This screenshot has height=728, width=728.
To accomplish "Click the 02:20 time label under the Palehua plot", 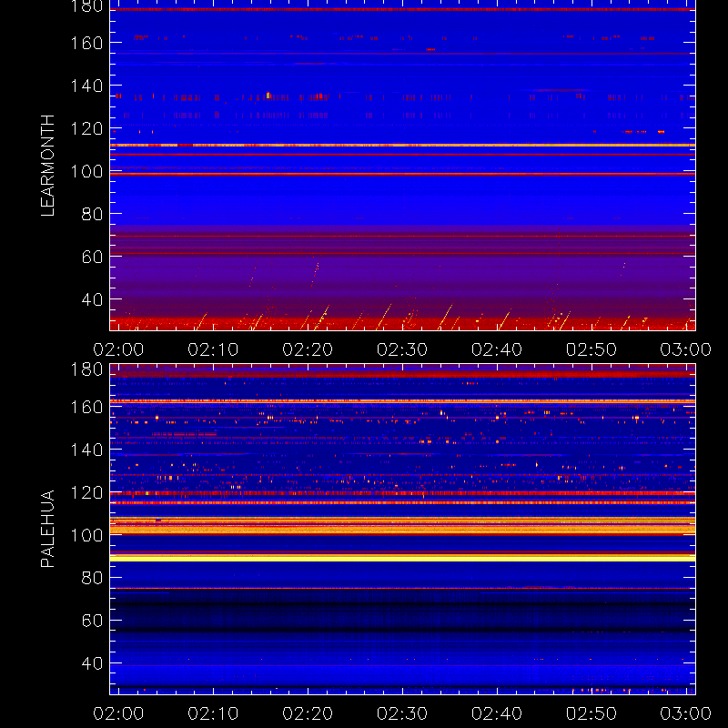I will click(308, 713).
